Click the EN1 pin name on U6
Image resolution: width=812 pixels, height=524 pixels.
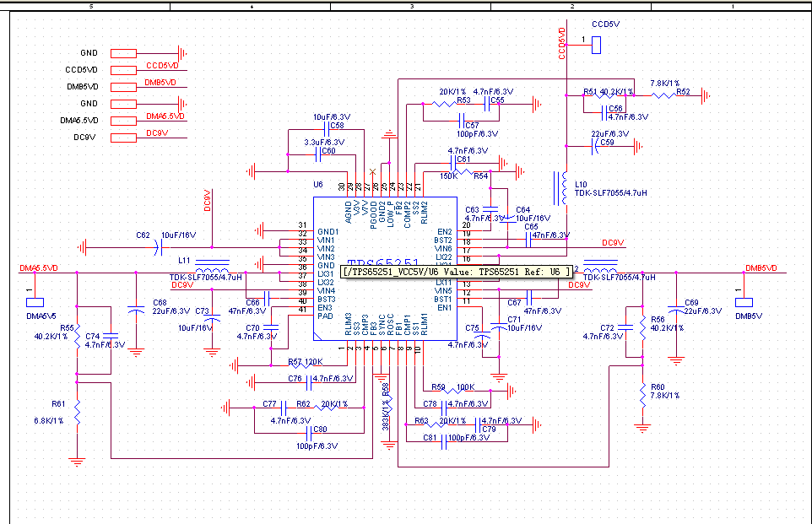pos(444,307)
